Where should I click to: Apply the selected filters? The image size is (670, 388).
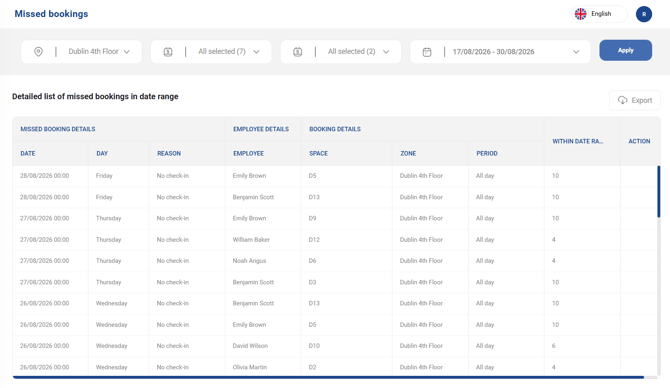pyautogui.click(x=626, y=50)
